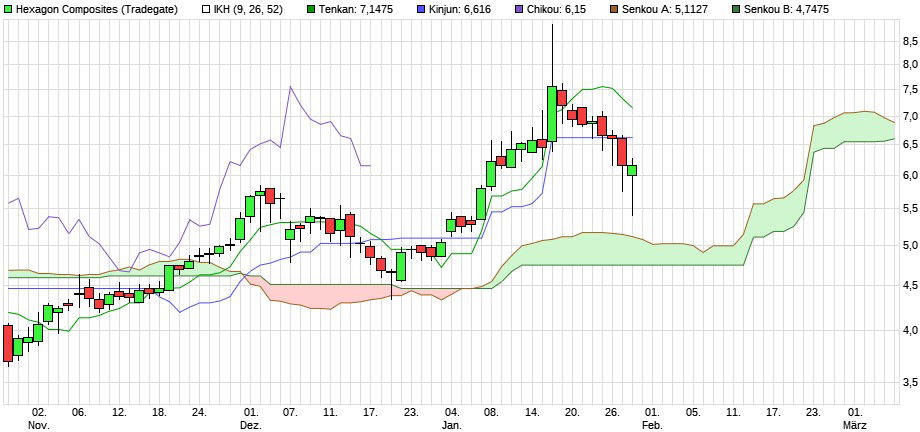Click the 'Nov.' month label on time axis
Viewport: 920px width, 432px height.
pos(39,424)
